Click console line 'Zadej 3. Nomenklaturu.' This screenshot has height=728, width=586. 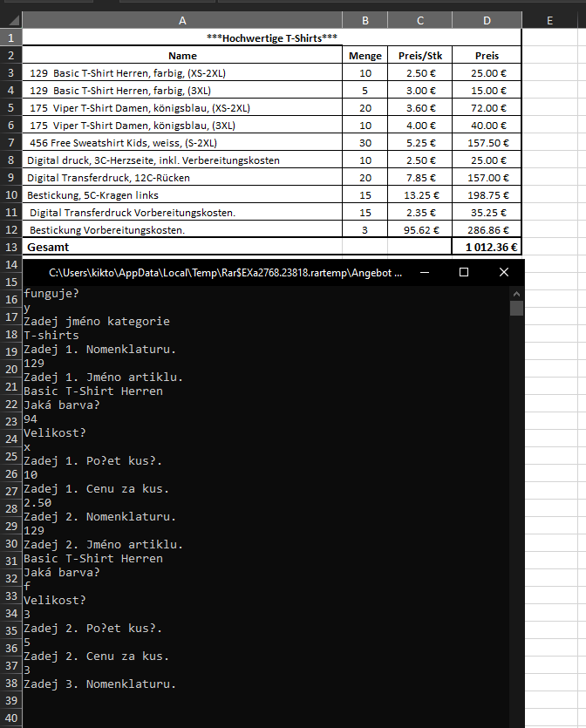tap(99, 684)
